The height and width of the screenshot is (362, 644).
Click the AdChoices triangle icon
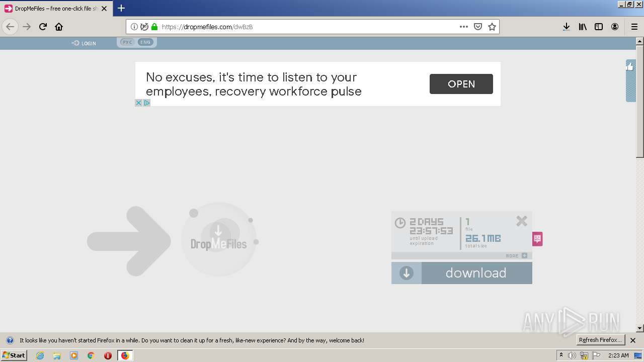pos(147,103)
